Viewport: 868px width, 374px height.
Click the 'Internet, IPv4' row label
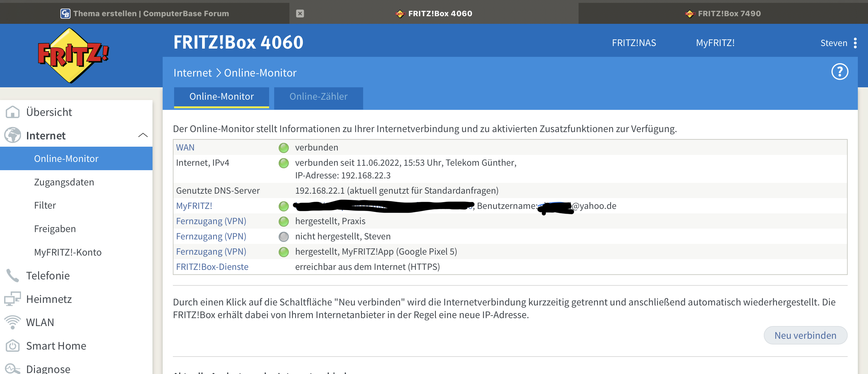[x=202, y=163]
